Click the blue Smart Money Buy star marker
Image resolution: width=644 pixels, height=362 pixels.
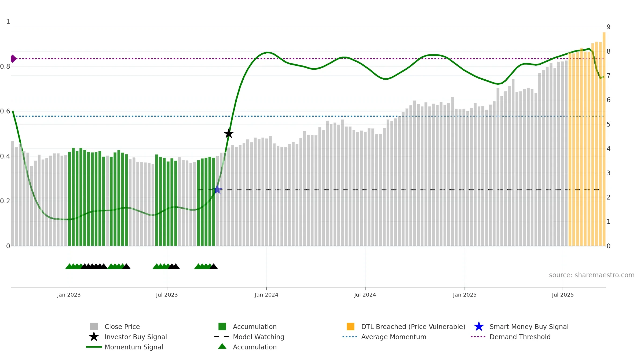pyautogui.click(x=218, y=190)
